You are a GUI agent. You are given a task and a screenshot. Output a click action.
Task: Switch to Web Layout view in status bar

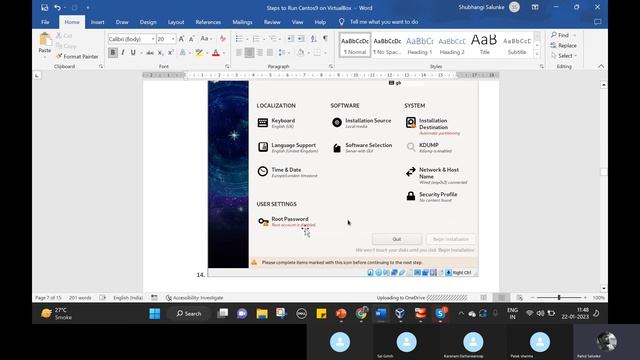[519, 298]
